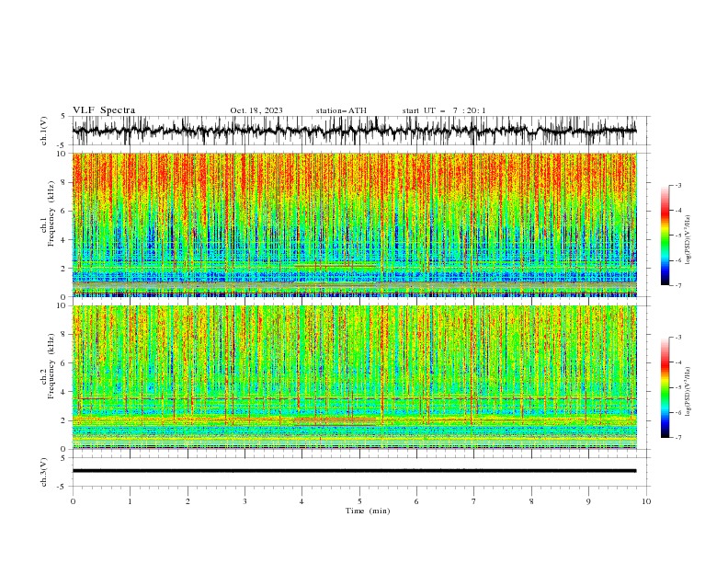Click the time axis tick label '2'
The height and width of the screenshot is (563, 728).
coord(188,501)
